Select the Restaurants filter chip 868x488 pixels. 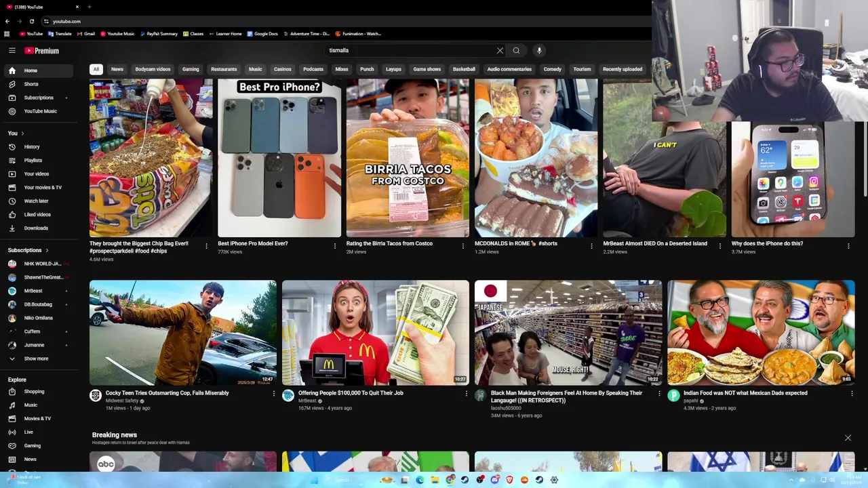pyautogui.click(x=224, y=69)
